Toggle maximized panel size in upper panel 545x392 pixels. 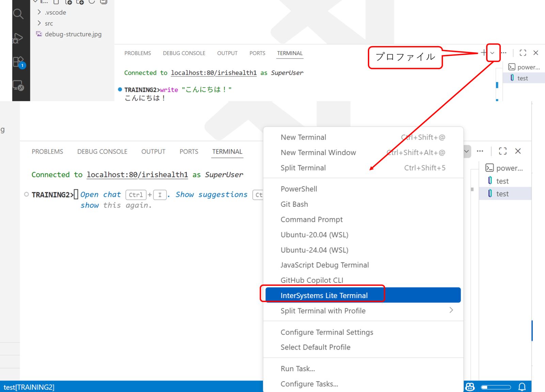523,53
